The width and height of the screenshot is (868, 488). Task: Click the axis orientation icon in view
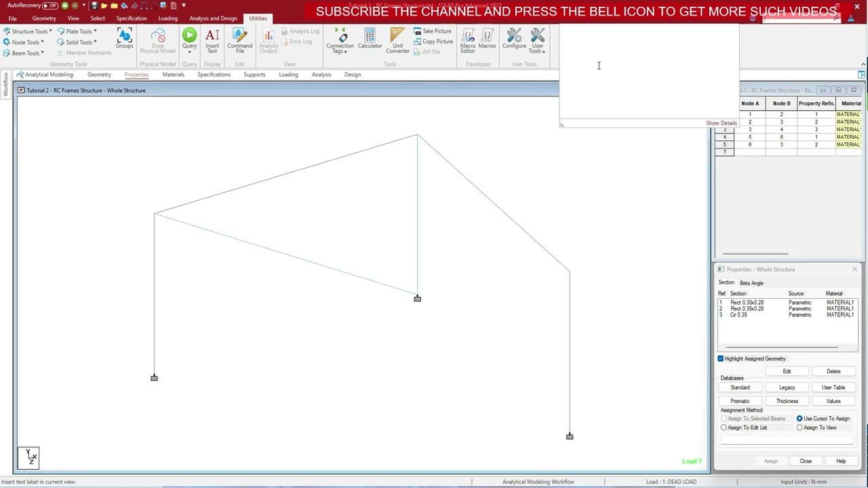point(28,457)
